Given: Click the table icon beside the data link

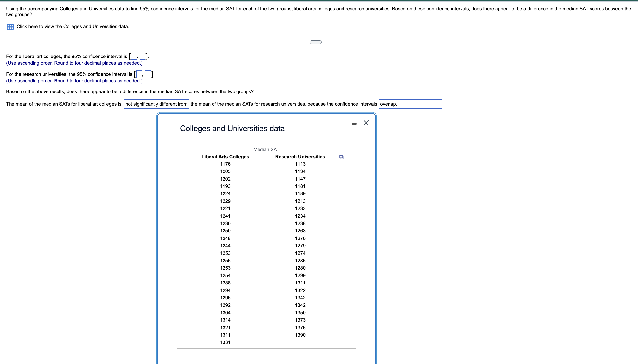Looking at the screenshot, I should (10, 27).
